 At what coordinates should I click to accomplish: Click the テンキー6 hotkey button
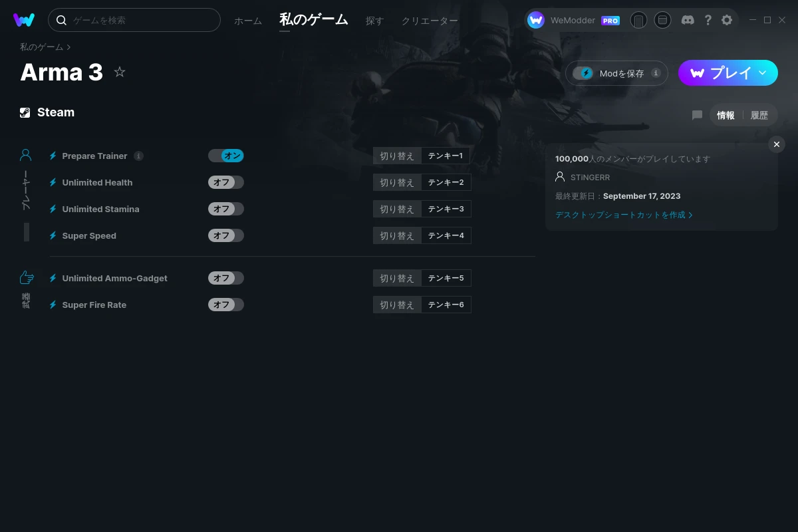pos(446,305)
